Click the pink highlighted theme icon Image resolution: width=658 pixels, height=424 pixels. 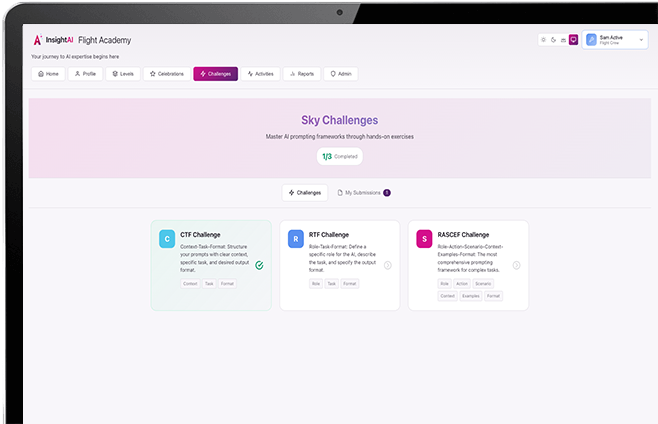(573, 40)
